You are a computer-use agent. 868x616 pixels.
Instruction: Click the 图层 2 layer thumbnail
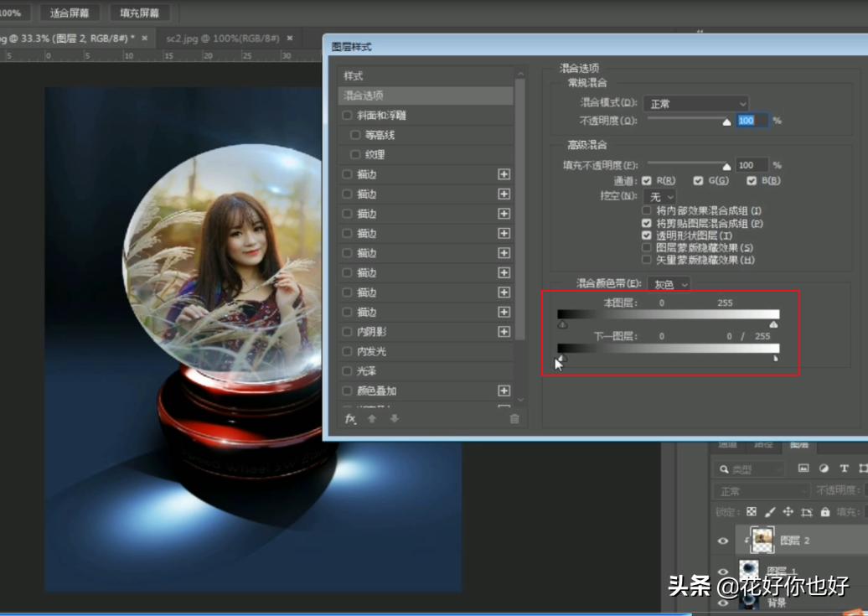[x=763, y=540]
